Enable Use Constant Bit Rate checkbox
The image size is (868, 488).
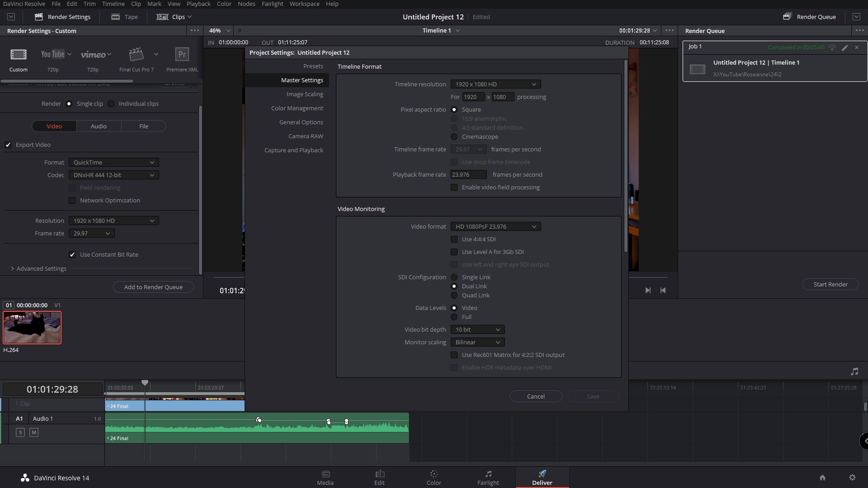(x=73, y=254)
